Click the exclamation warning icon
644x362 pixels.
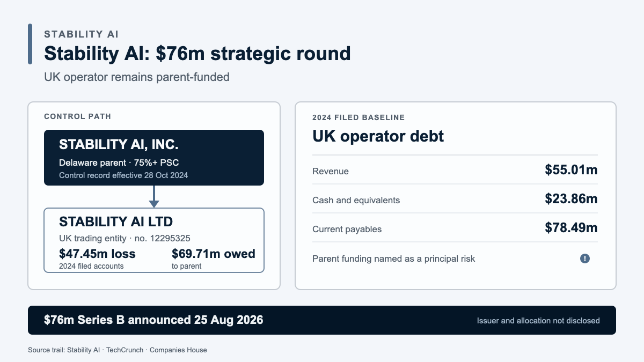point(585,258)
